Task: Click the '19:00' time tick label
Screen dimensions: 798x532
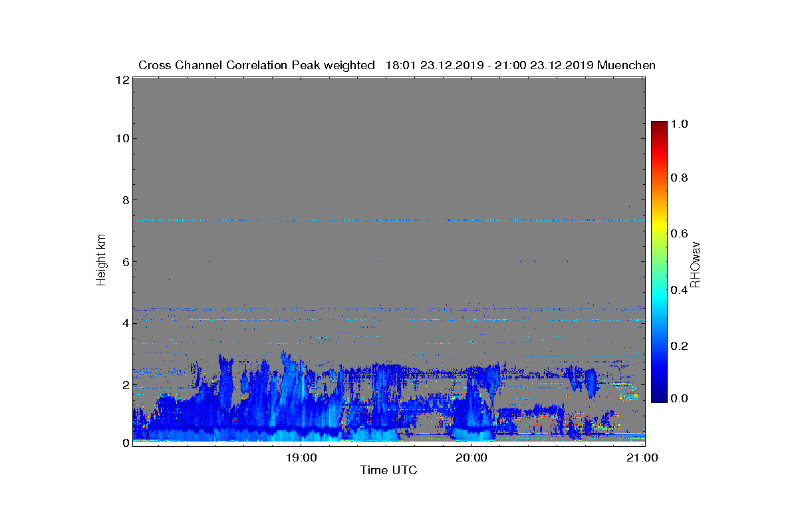Action: click(301, 458)
